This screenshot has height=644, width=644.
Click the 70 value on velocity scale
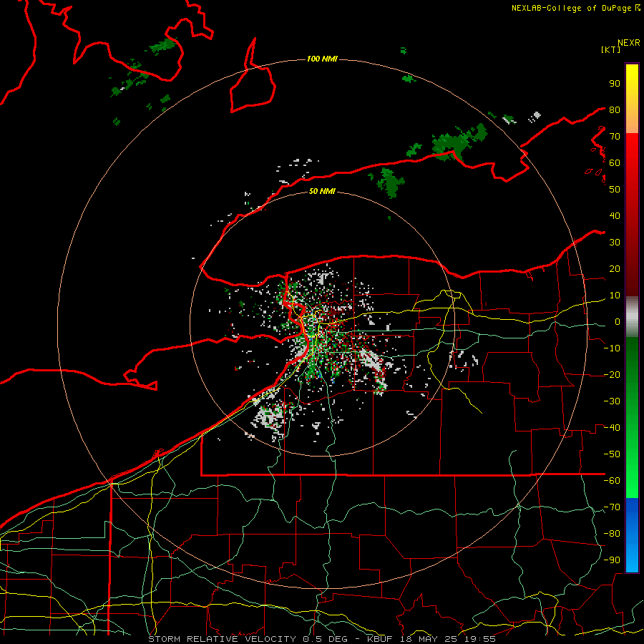[x=615, y=137]
